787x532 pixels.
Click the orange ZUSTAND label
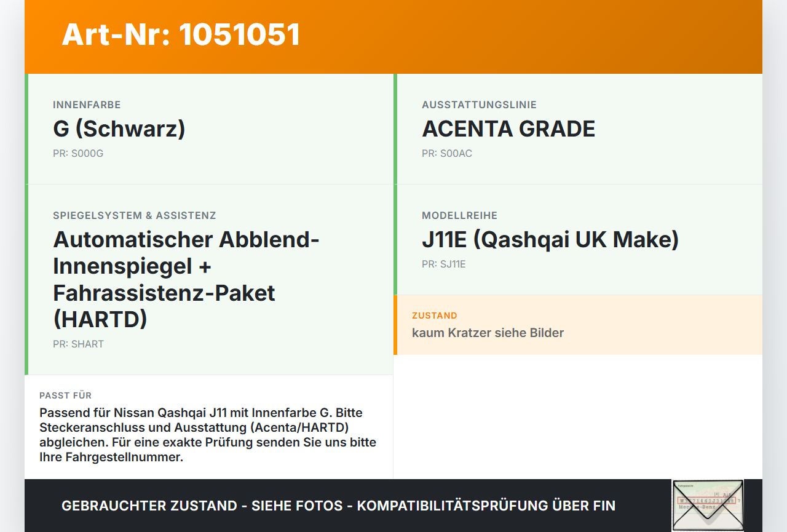tap(435, 316)
